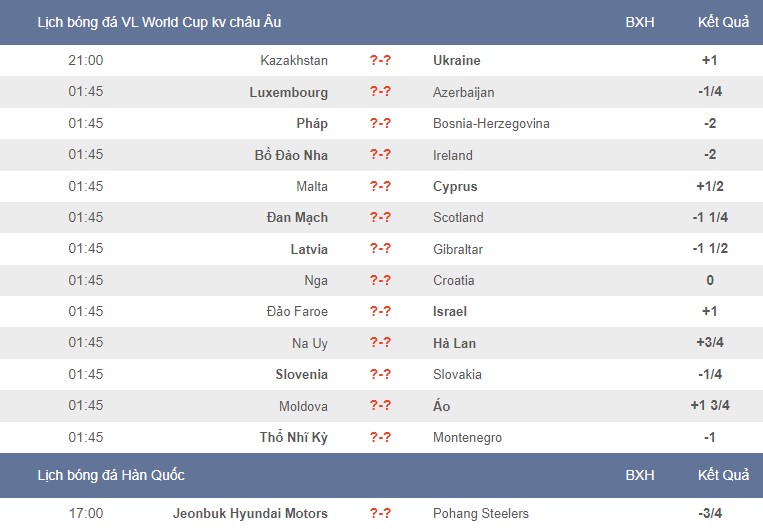Open the Đan Mạch team link
This screenshot has height=529, width=763.
[297, 218]
